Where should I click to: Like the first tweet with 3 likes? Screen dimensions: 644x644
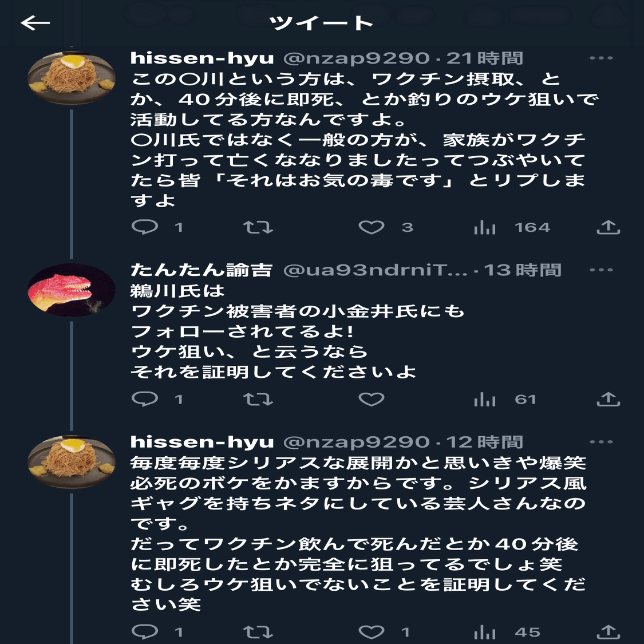tap(372, 227)
